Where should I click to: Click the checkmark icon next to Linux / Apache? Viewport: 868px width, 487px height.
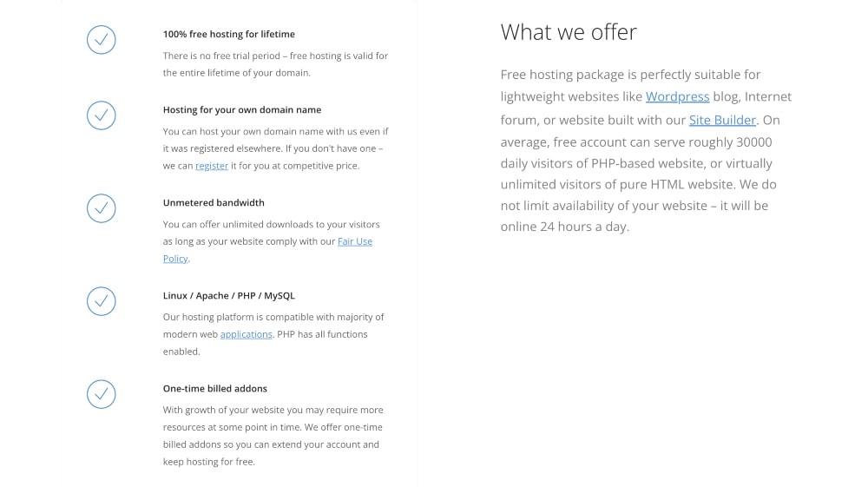click(x=101, y=301)
